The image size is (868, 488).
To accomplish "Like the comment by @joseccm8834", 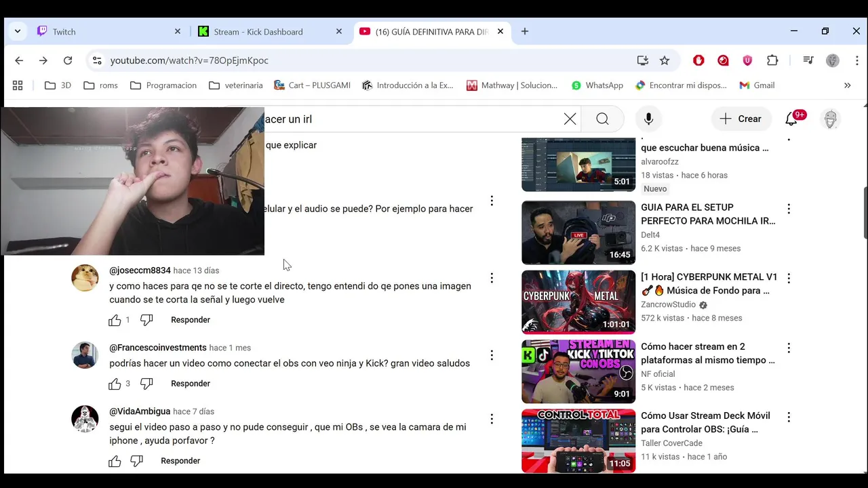I will click(x=115, y=320).
